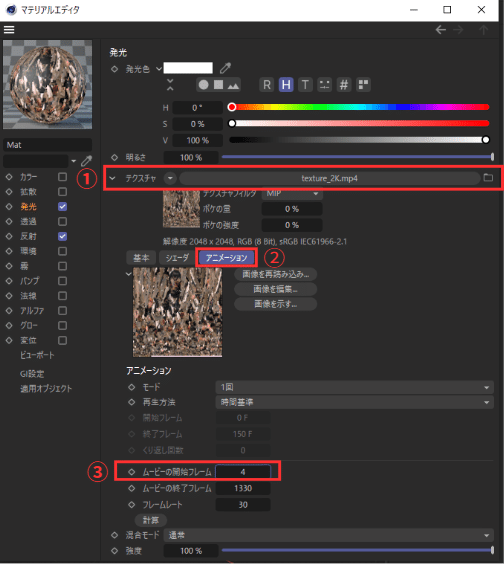Open material layer dropdown arrow under Mat
504x564 pixels.
(74, 161)
